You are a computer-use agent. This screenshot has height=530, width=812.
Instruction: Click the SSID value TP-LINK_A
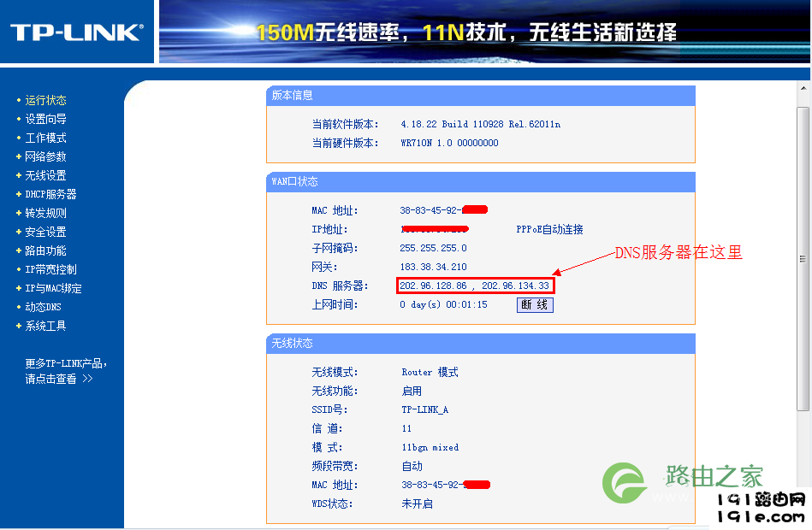coord(424,409)
